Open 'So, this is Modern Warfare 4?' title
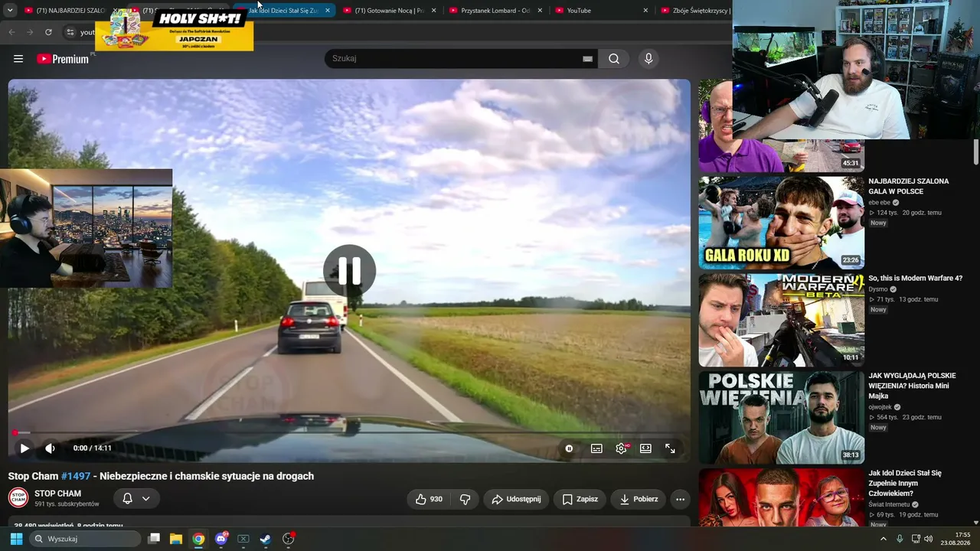The height and width of the screenshot is (551, 980). point(915,279)
